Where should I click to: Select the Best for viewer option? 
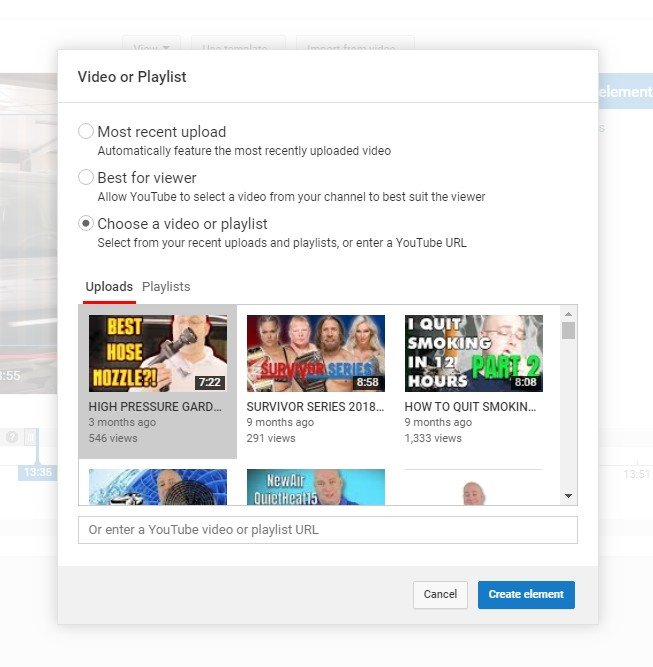(x=86, y=177)
